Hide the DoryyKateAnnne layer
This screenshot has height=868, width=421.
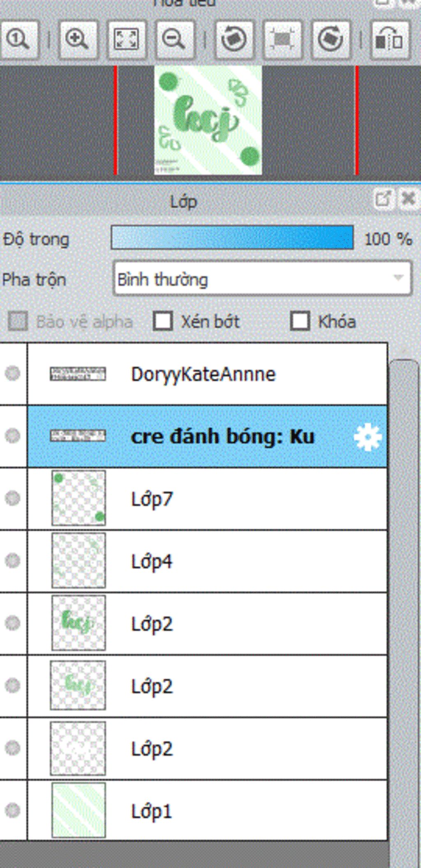[13, 373]
